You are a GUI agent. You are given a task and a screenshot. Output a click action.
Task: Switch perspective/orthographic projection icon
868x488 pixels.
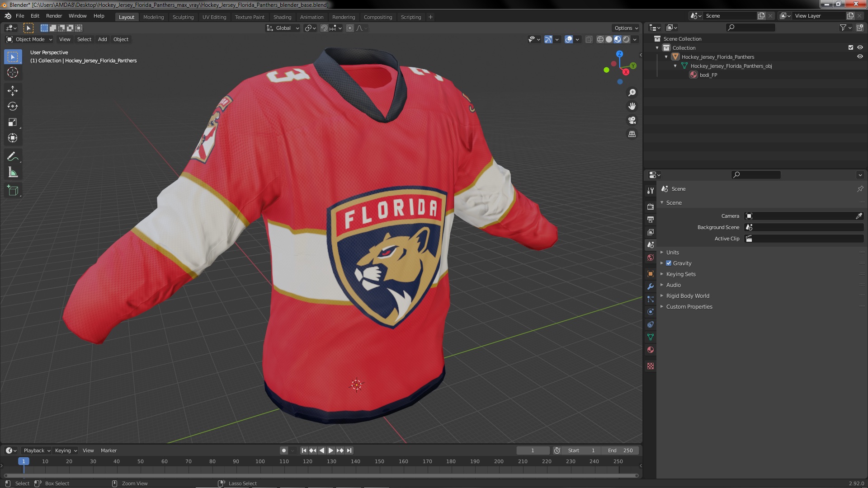click(x=632, y=134)
